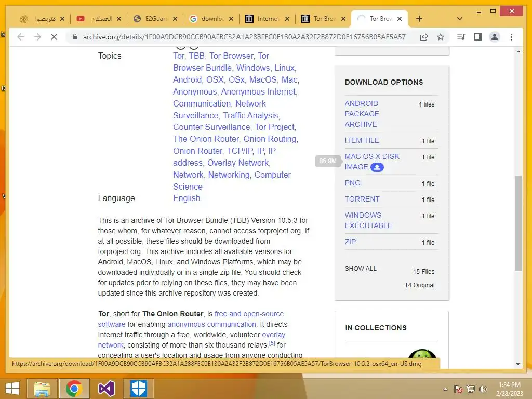532x399 pixels.
Task: Open the 'Anonymous Internet' topic link
Action: point(258,91)
